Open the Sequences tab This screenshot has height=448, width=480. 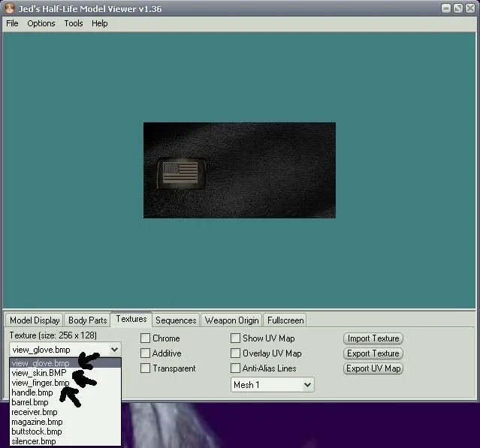pyautogui.click(x=176, y=320)
